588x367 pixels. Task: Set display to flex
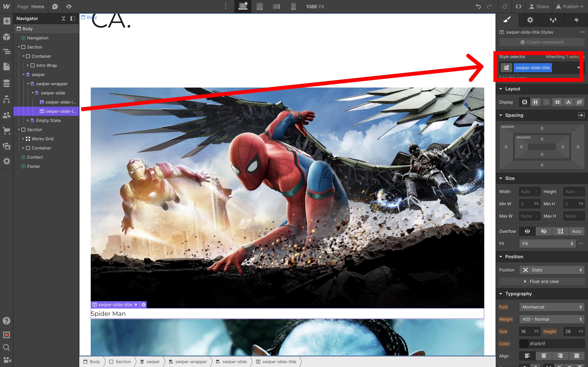point(535,102)
